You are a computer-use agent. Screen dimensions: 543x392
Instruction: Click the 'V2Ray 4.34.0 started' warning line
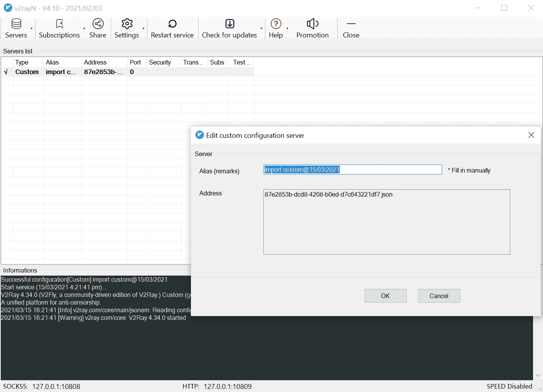point(93,318)
